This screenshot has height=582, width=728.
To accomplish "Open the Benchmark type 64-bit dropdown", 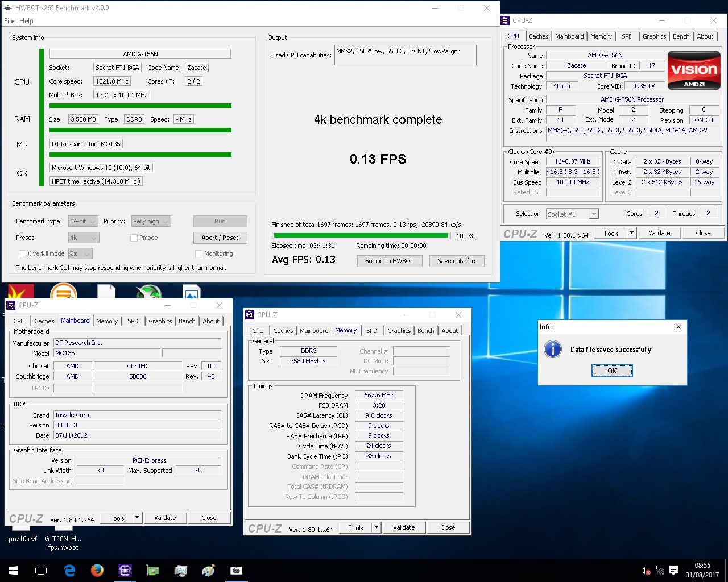I will pyautogui.click(x=83, y=221).
